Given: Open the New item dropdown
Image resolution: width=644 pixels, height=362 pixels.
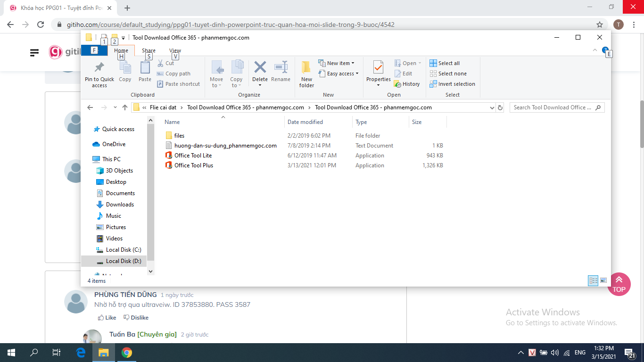Looking at the screenshot, I should (x=336, y=63).
